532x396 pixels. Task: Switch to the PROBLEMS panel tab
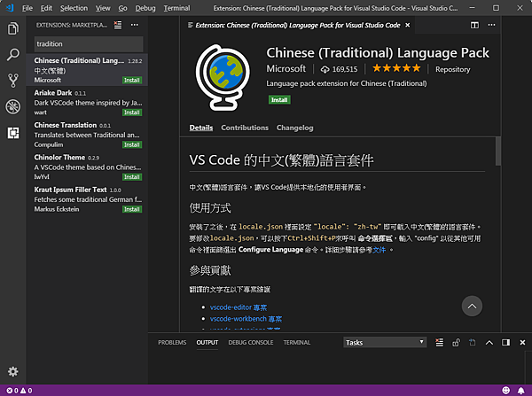tap(172, 343)
